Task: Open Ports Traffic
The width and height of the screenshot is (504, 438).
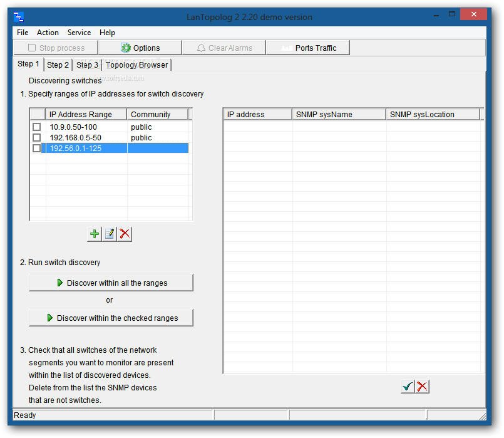Action: (x=308, y=48)
